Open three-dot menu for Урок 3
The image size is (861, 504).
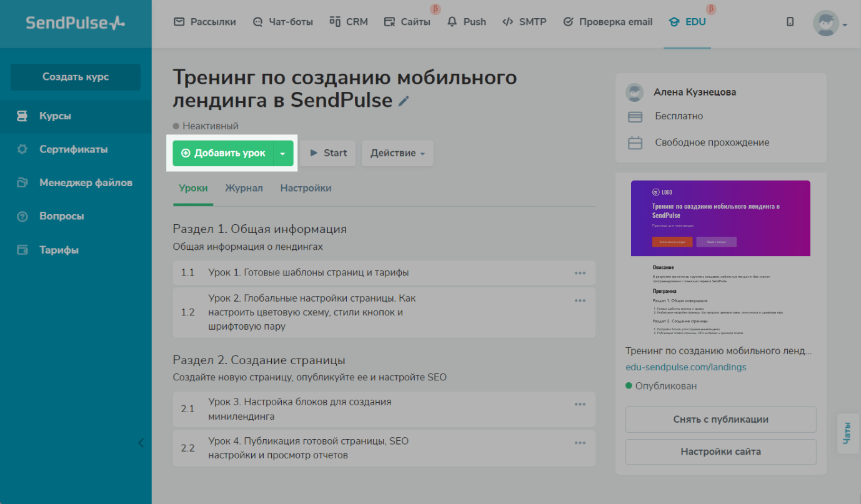click(580, 405)
